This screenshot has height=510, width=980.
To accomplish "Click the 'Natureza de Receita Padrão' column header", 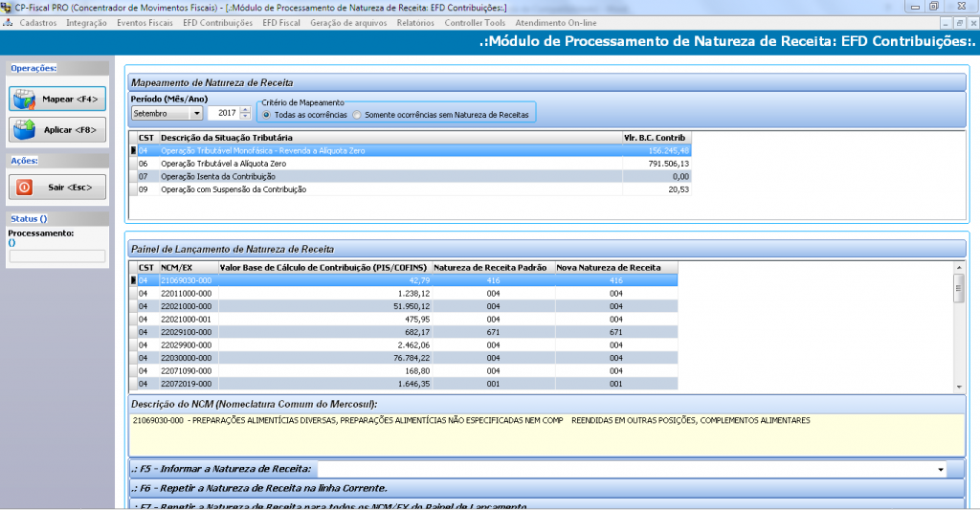I will click(x=493, y=268).
